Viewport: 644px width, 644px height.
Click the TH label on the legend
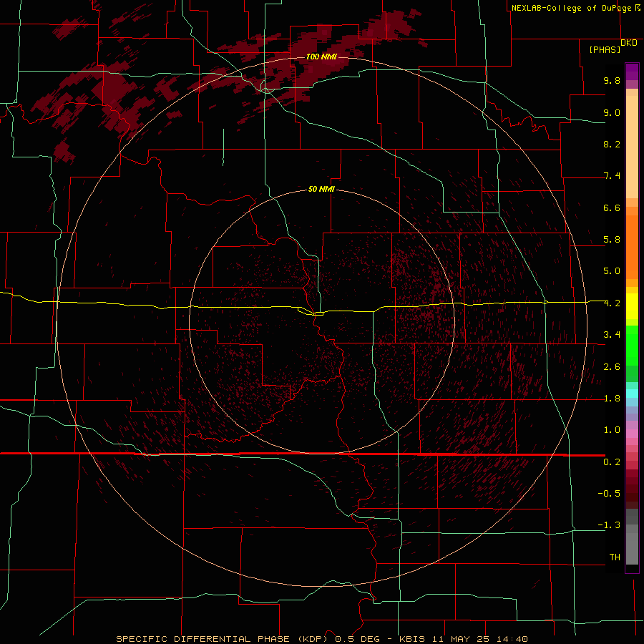pyautogui.click(x=615, y=557)
